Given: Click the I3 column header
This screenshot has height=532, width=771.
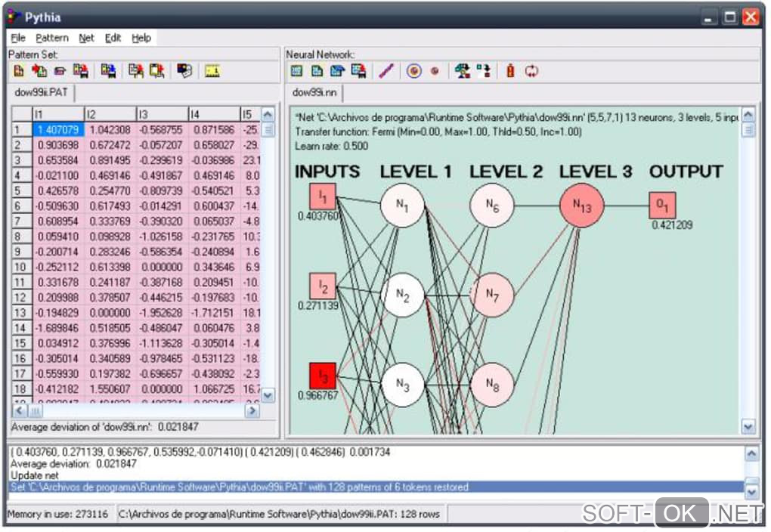Looking at the screenshot, I should (163, 115).
